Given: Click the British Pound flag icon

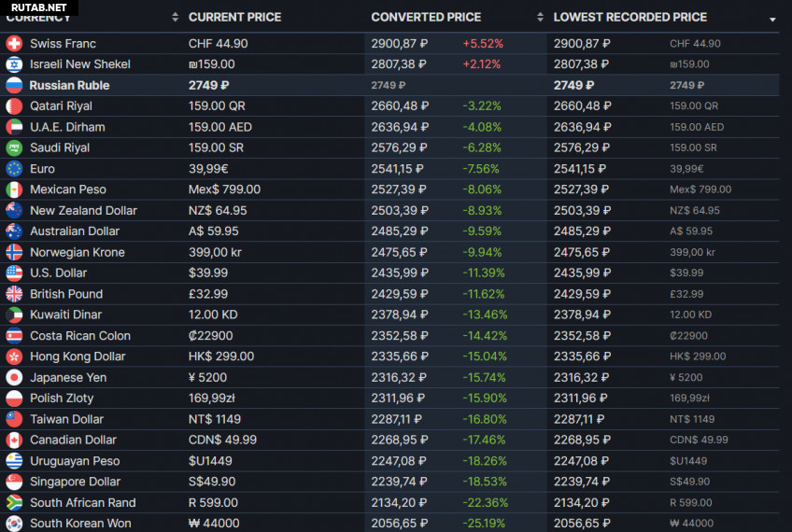Looking at the screenshot, I should click(14, 294).
